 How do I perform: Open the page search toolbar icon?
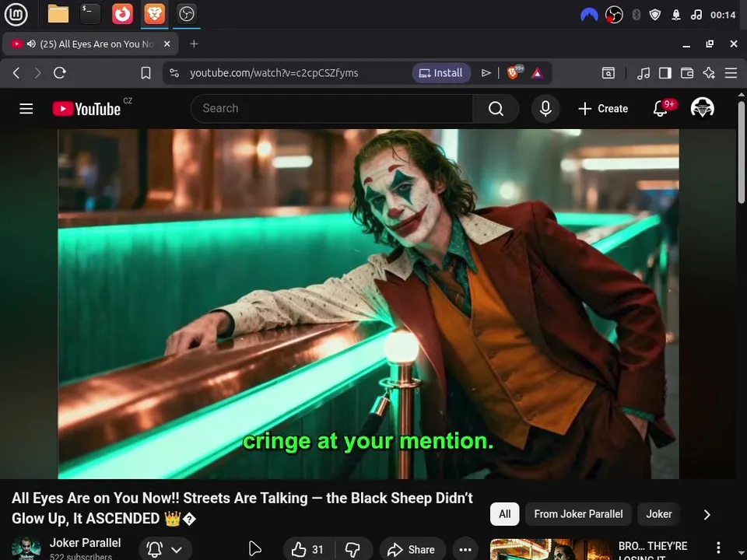(608, 73)
